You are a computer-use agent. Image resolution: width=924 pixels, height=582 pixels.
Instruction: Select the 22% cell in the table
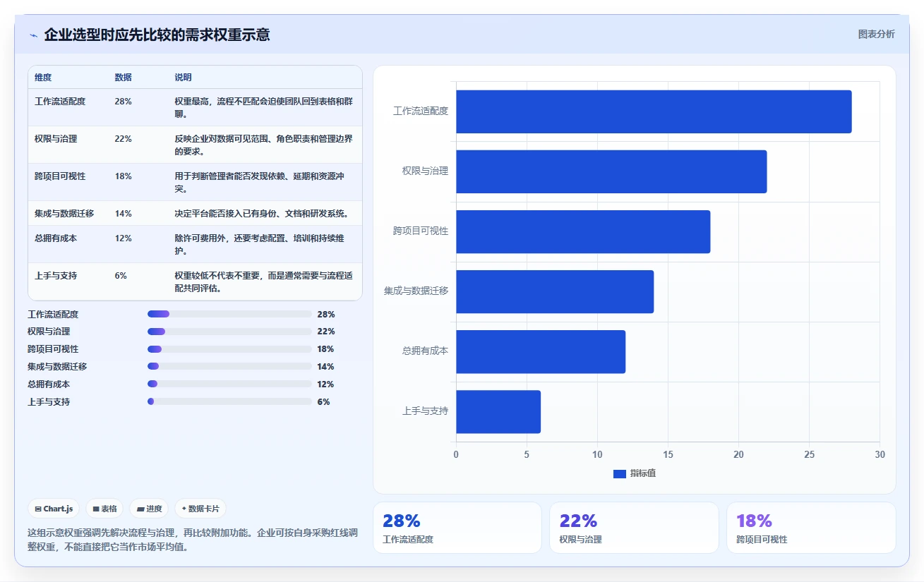(123, 139)
